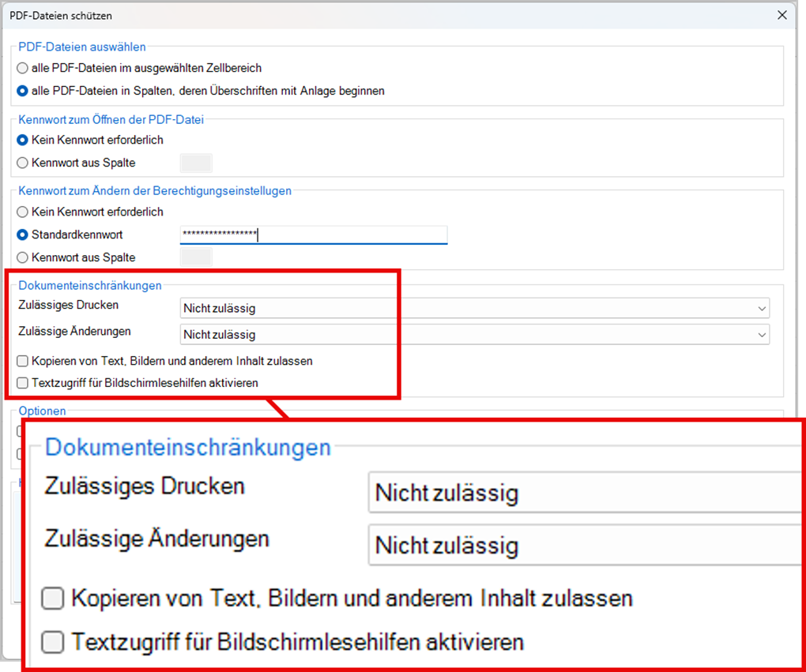The width and height of the screenshot is (806, 672).
Task: Select 'Kennwort aus Spalte' under Berechtigungseinstellungen
Action: [23, 258]
